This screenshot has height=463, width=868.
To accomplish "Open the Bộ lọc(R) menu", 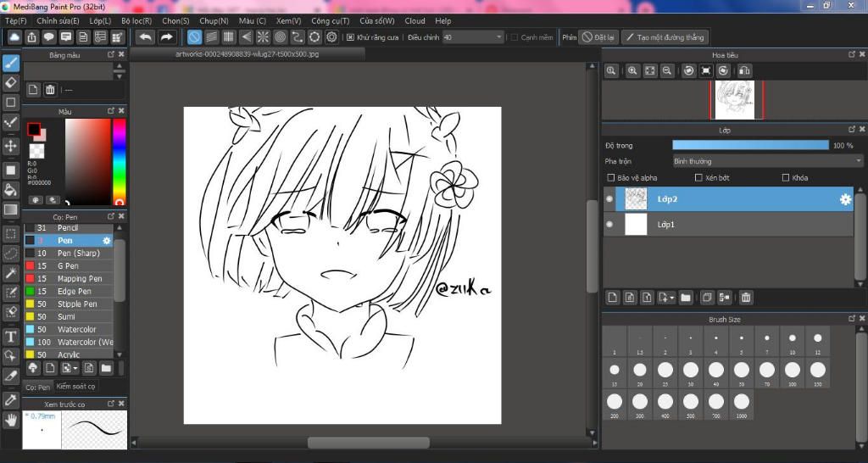I will tap(136, 20).
